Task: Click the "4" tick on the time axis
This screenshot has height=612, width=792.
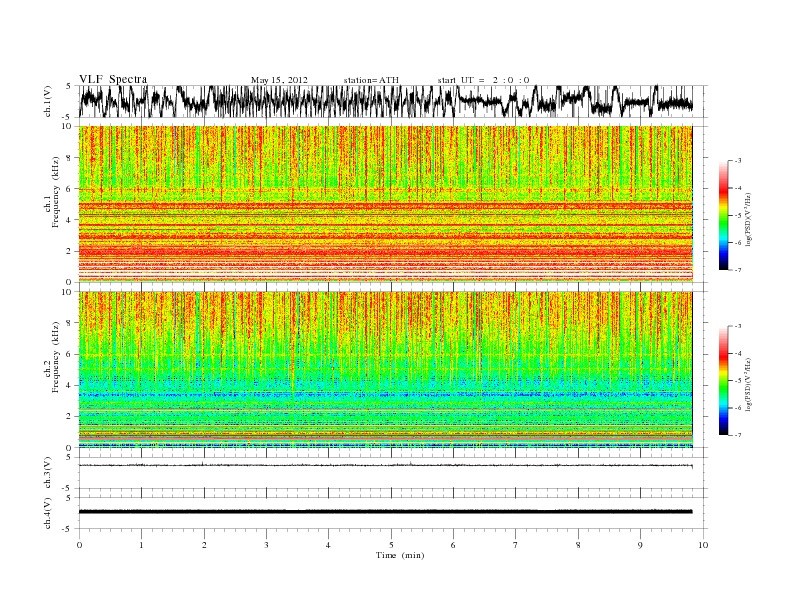Action: click(328, 545)
